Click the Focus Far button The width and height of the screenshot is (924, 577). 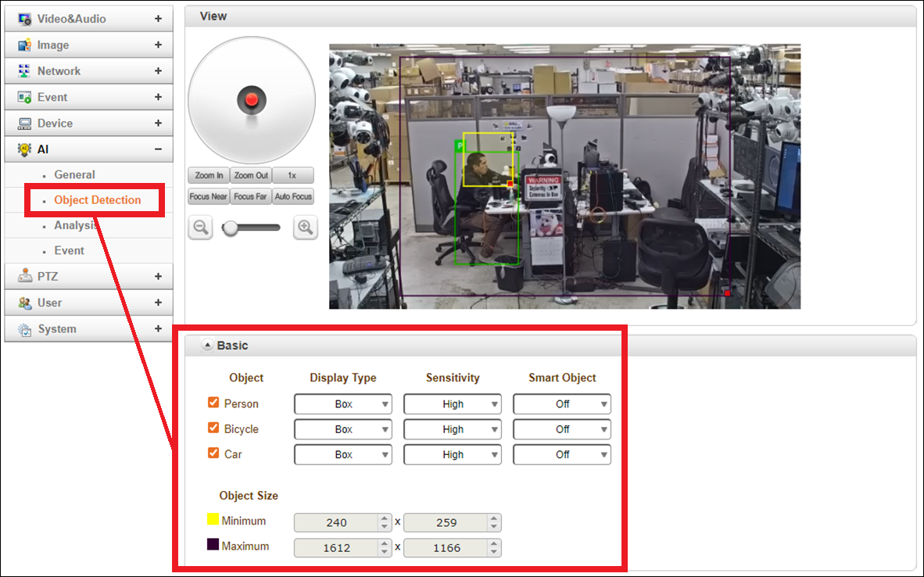(251, 196)
